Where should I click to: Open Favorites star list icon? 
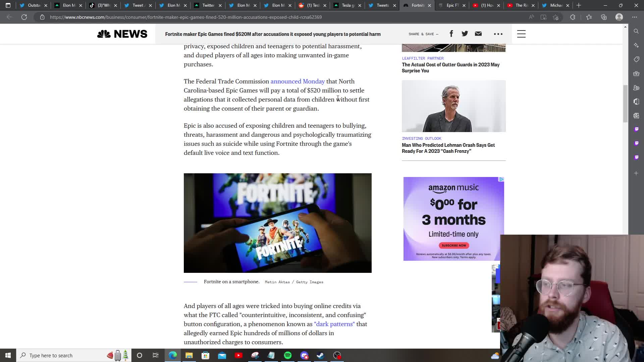[589, 17]
